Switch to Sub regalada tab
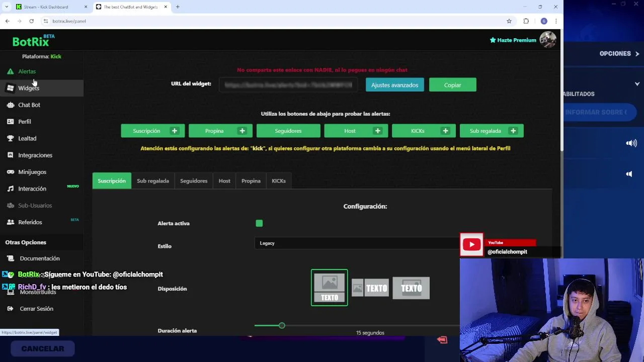The width and height of the screenshot is (644, 362). (x=153, y=181)
